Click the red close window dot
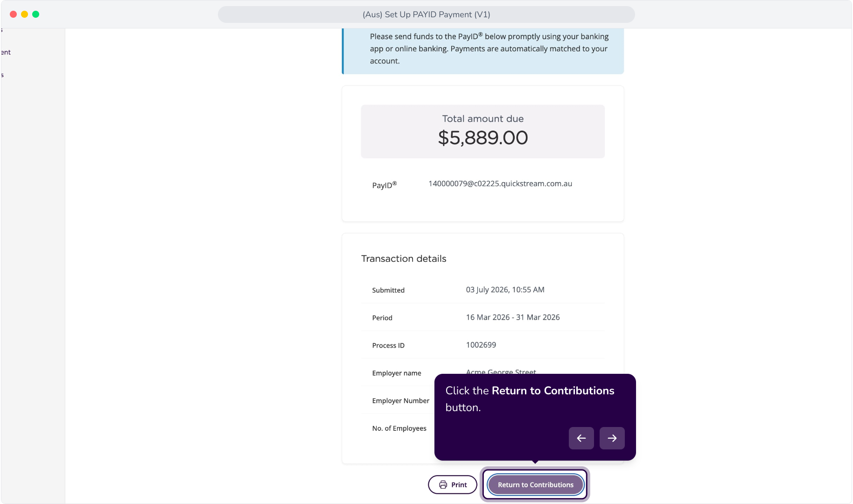Image resolution: width=853 pixels, height=504 pixels. click(x=13, y=14)
